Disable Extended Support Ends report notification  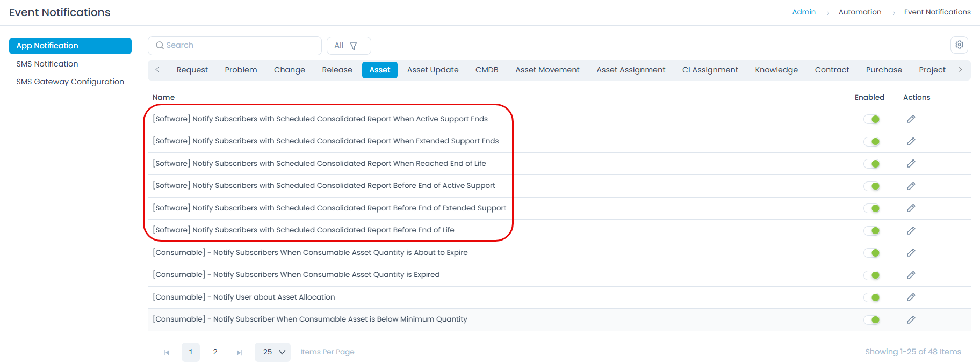[871, 142]
